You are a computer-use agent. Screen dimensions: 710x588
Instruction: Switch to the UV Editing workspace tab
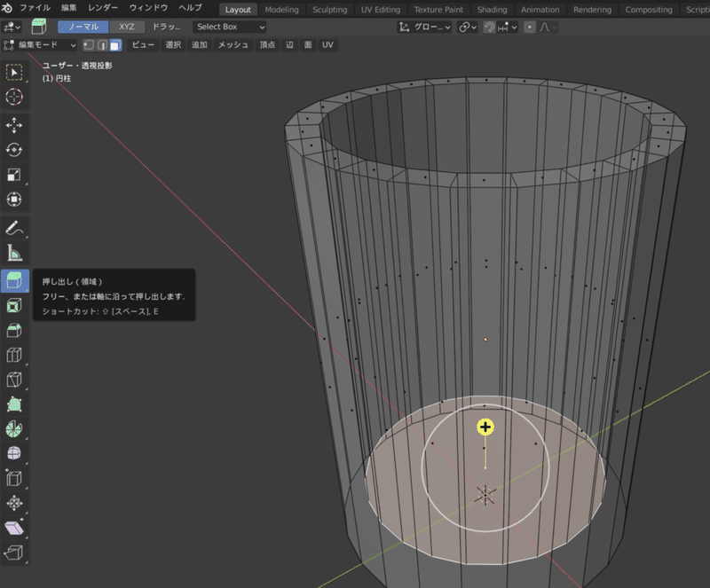(381, 10)
